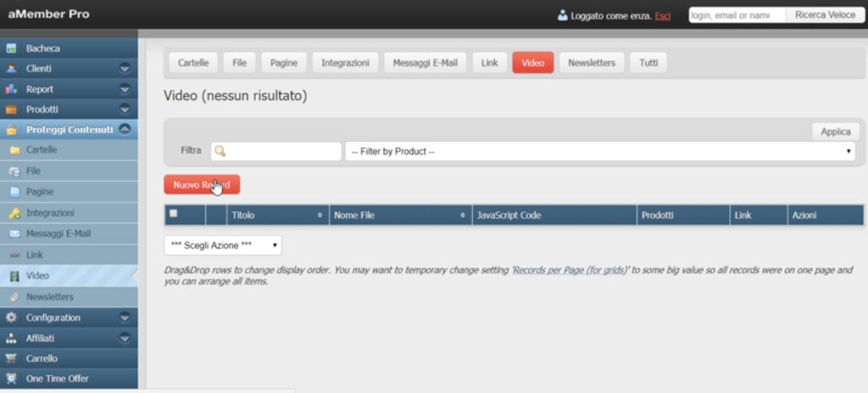This screenshot has width=868, height=393.
Task: Click the Integrazioni key icon
Action: pos(14,213)
